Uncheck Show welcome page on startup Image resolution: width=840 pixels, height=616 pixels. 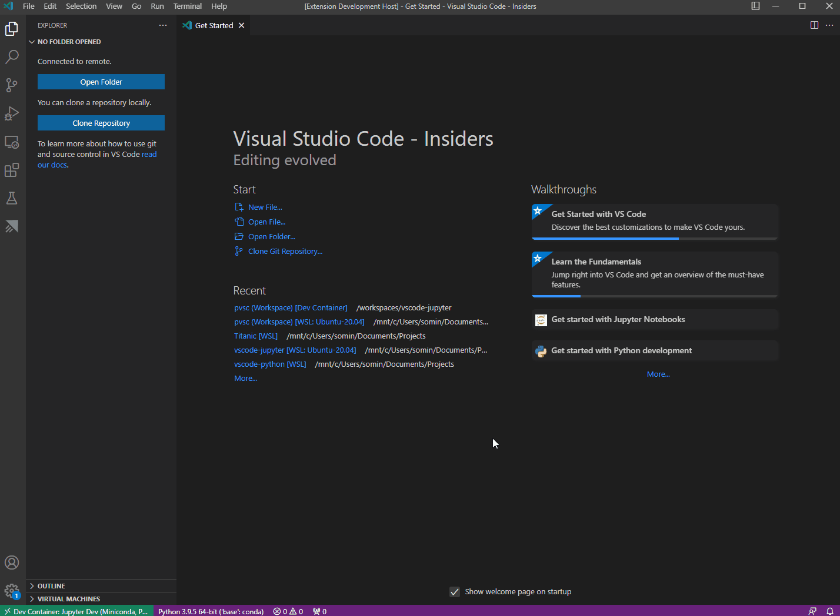click(x=455, y=592)
